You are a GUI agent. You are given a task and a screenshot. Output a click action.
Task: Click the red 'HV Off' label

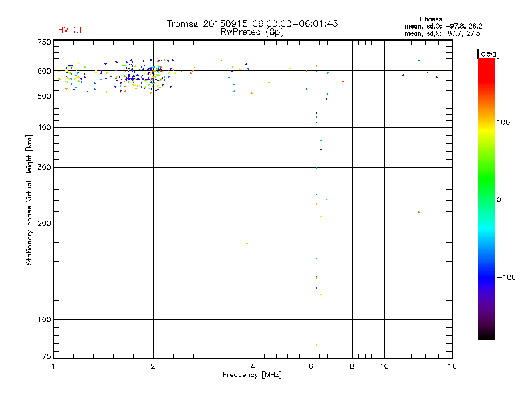(72, 30)
